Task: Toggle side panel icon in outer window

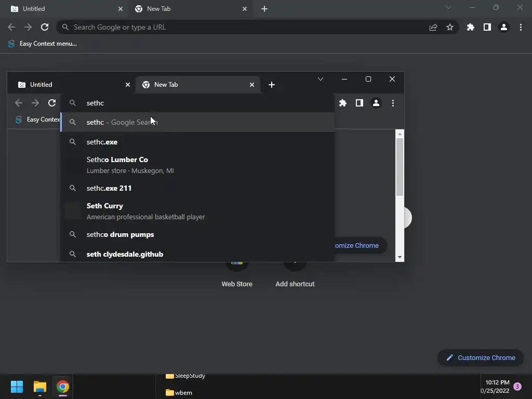Action: [x=487, y=27]
